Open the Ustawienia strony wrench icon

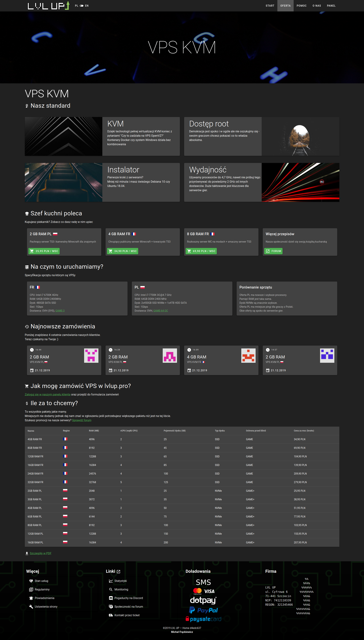point(31,607)
